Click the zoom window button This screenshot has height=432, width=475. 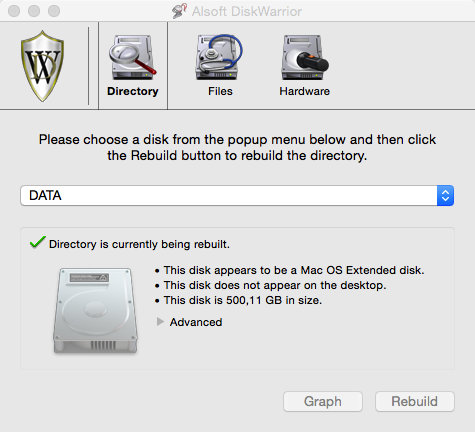click(x=54, y=11)
